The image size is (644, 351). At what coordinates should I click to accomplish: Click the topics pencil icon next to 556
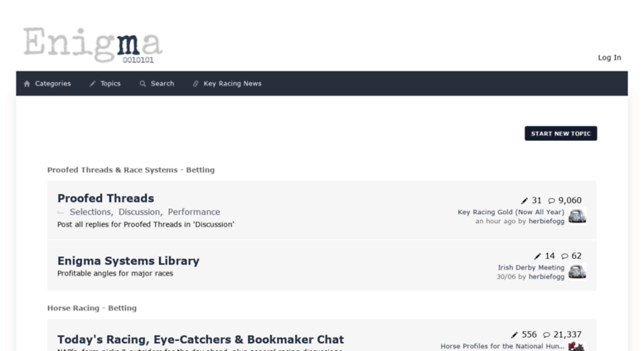pos(515,335)
